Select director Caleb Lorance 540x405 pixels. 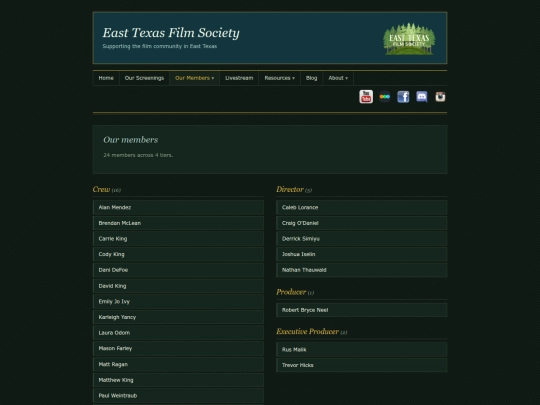[x=362, y=207]
